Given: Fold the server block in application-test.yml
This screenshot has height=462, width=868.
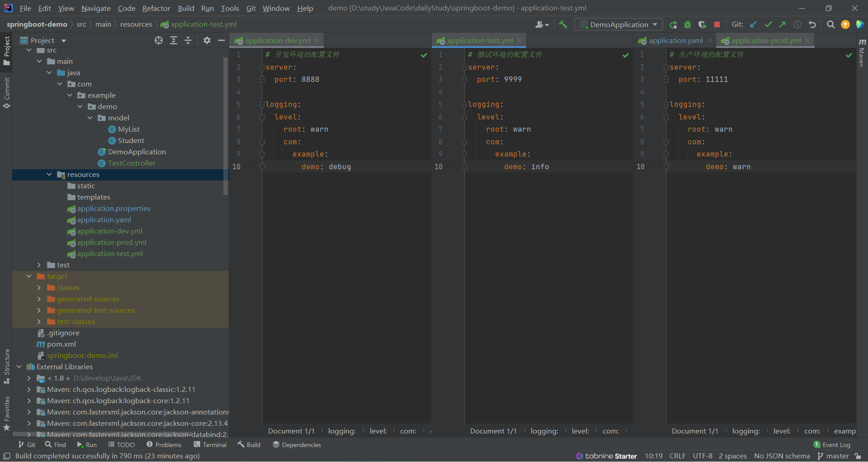Looking at the screenshot, I should coord(464,67).
